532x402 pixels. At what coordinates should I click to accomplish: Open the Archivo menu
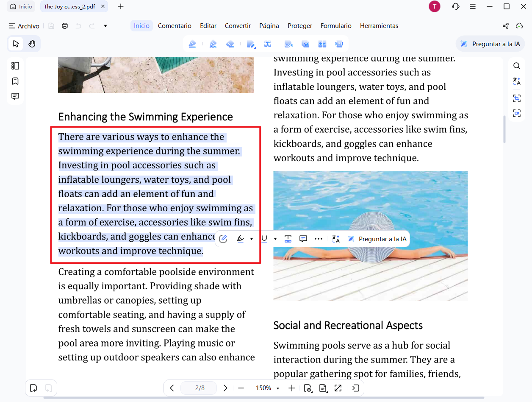tap(24, 26)
